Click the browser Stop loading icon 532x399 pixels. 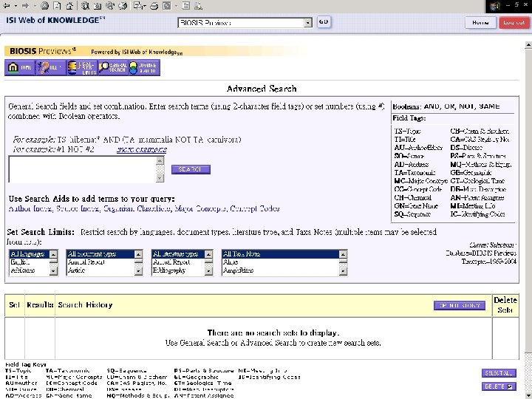tap(44, 5)
